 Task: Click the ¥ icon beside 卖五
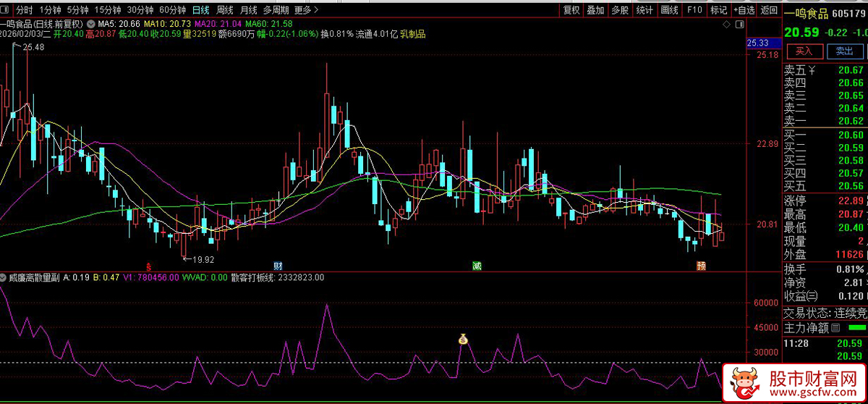[x=812, y=70]
